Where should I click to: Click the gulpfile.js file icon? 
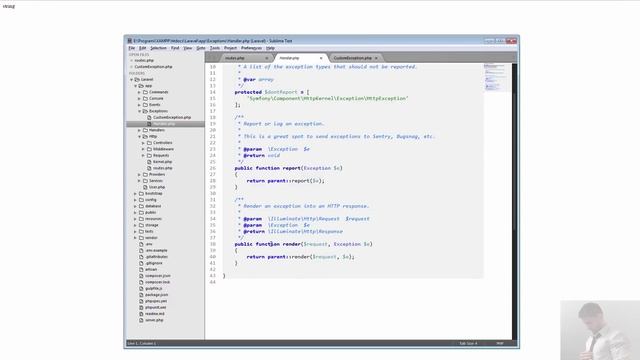(141, 289)
